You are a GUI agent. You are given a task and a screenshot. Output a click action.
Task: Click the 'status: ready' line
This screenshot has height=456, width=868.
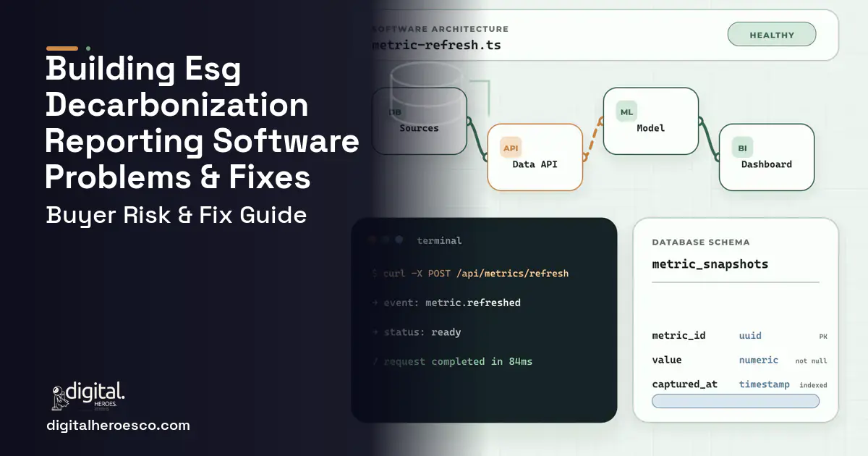(x=417, y=332)
